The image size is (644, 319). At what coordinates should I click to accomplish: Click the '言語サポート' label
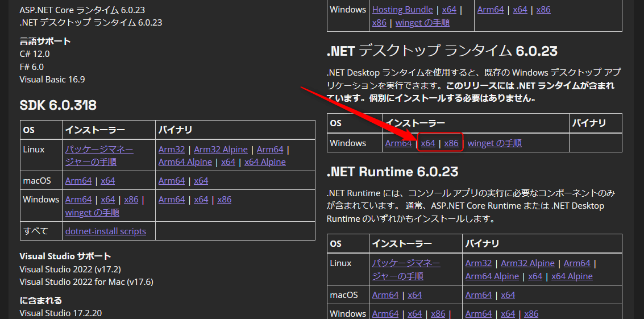pos(45,41)
